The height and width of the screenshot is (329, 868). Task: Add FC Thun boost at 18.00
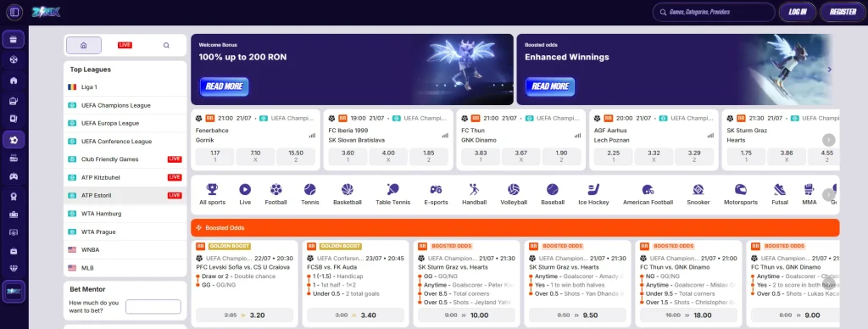click(x=688, y=315)
